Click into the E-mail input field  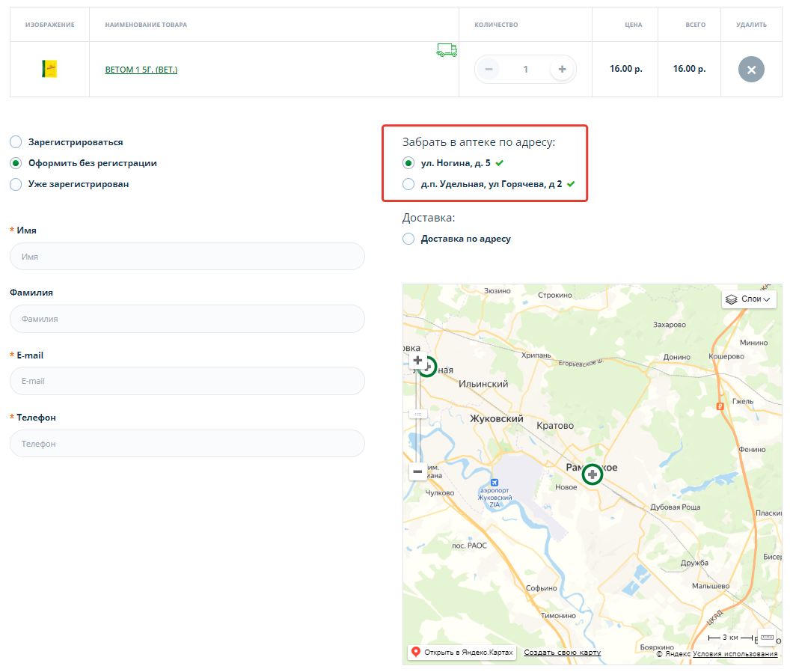coord(187,381)
